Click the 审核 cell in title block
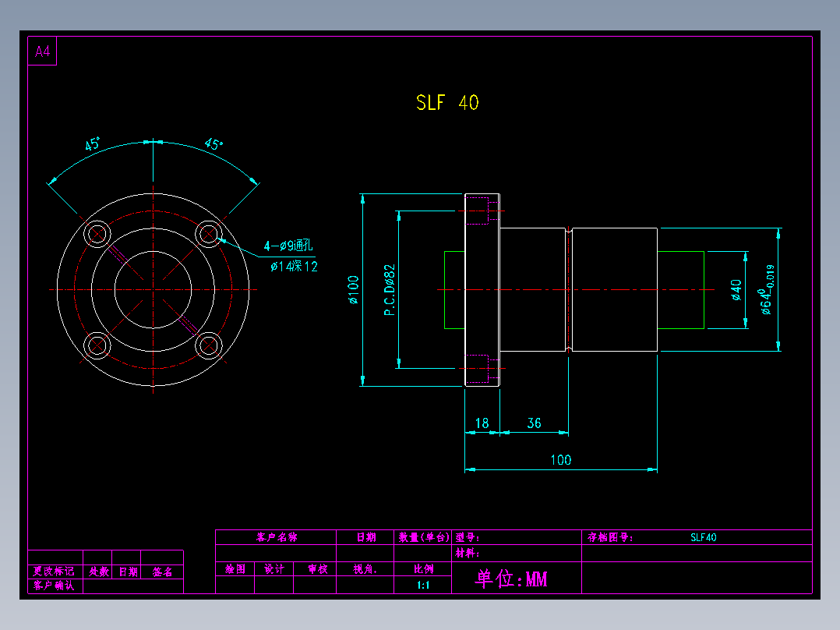Viewport: 840px width, 630px height. (x=316, y=569)
